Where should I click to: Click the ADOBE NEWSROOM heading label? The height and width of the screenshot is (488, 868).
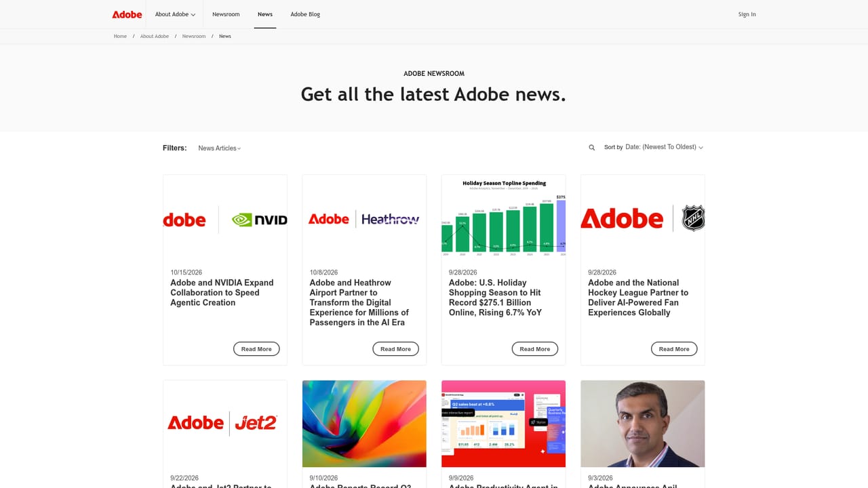pyautogui.click(x=434, y=74)
